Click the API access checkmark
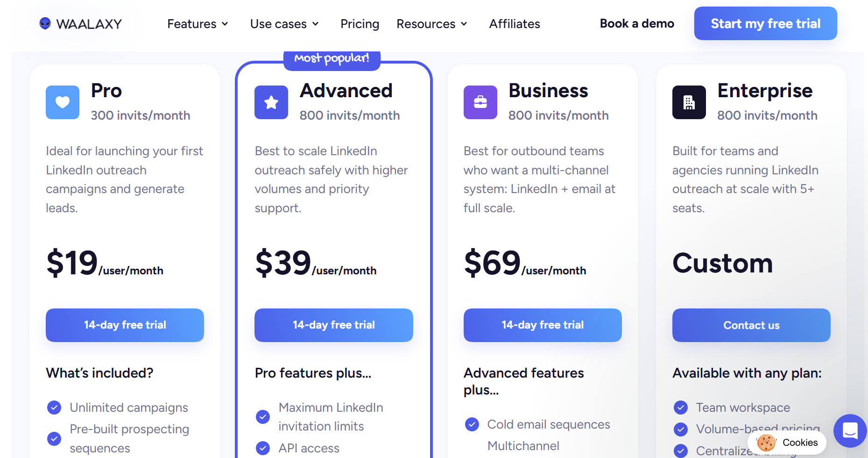The width and height of the screenshot is (868, 458). [263, 448]
